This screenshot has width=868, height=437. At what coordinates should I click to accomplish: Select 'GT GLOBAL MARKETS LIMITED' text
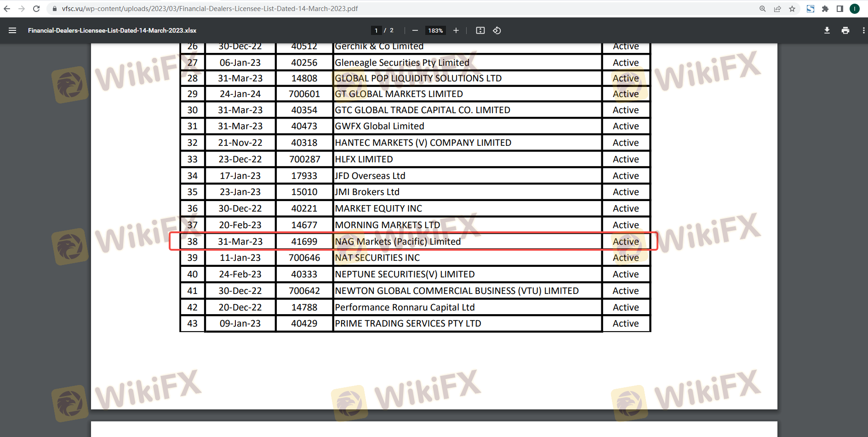(399, 94)
